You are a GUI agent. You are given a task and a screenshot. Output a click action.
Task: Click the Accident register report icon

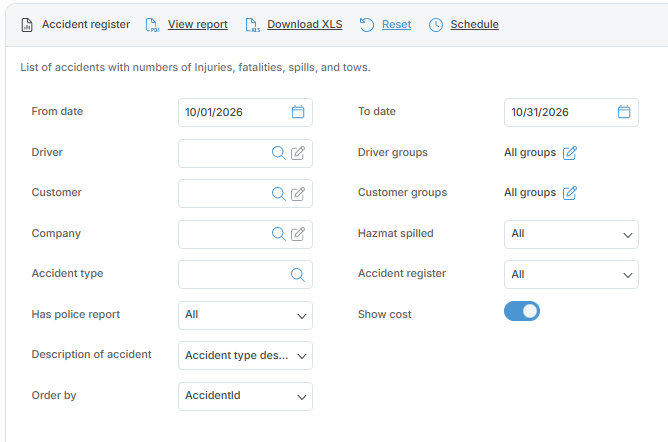coord(27,25)
